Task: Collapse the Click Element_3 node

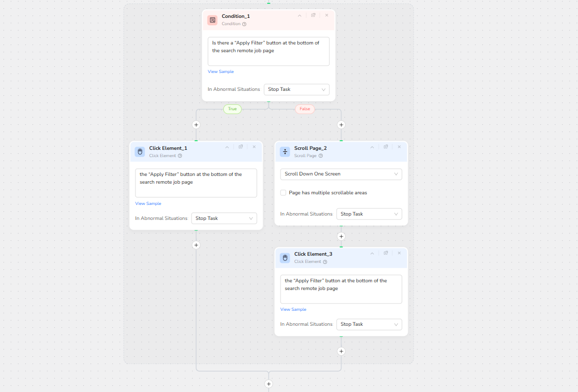Action: pyautogui.click(x=372, y=253)
